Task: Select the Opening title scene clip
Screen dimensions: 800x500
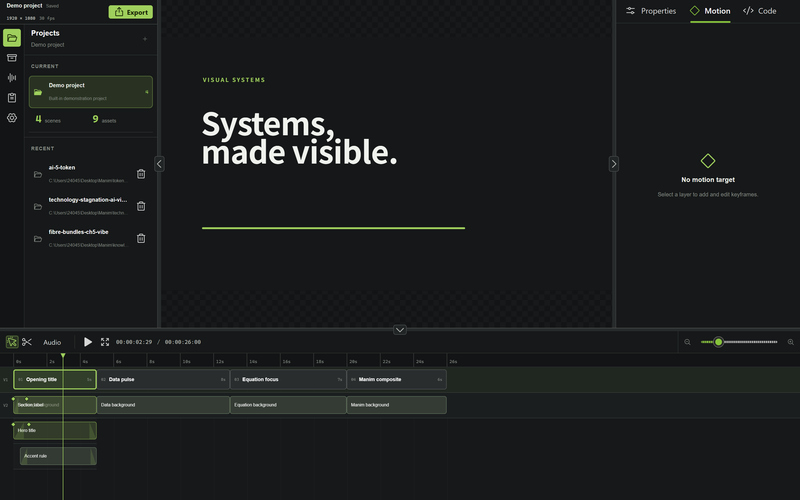Action: click(x=55, y=380)
